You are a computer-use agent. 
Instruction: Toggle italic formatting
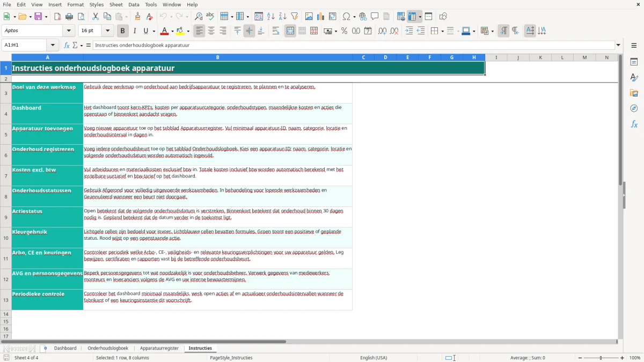pos(135,31)
